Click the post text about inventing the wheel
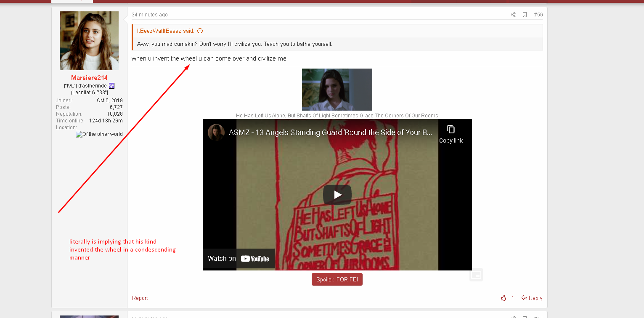This screenshot has width=644, height=318. point(209,58)
